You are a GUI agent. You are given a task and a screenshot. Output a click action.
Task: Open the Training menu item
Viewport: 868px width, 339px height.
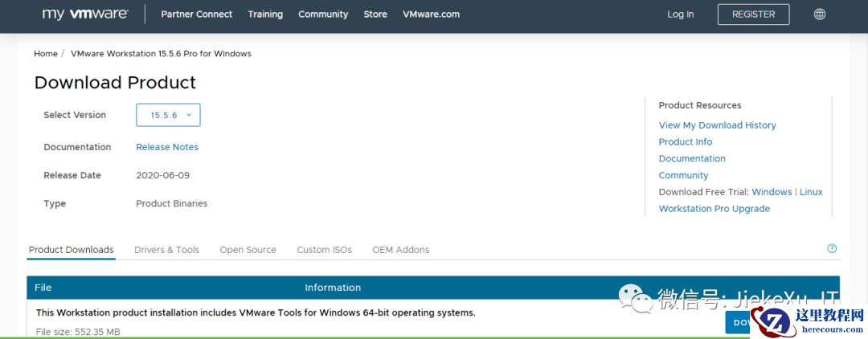265,14
